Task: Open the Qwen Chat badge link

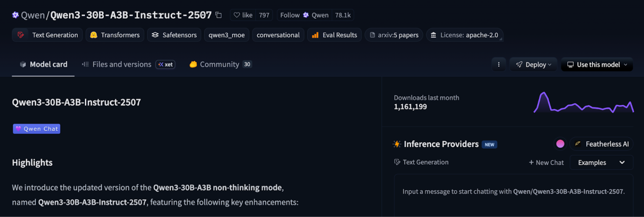Action: (37, 129)
